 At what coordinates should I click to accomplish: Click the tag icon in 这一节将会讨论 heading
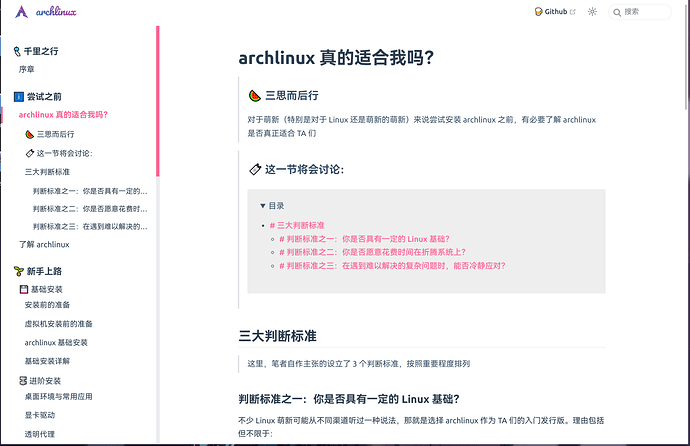(x=255, y=169)
